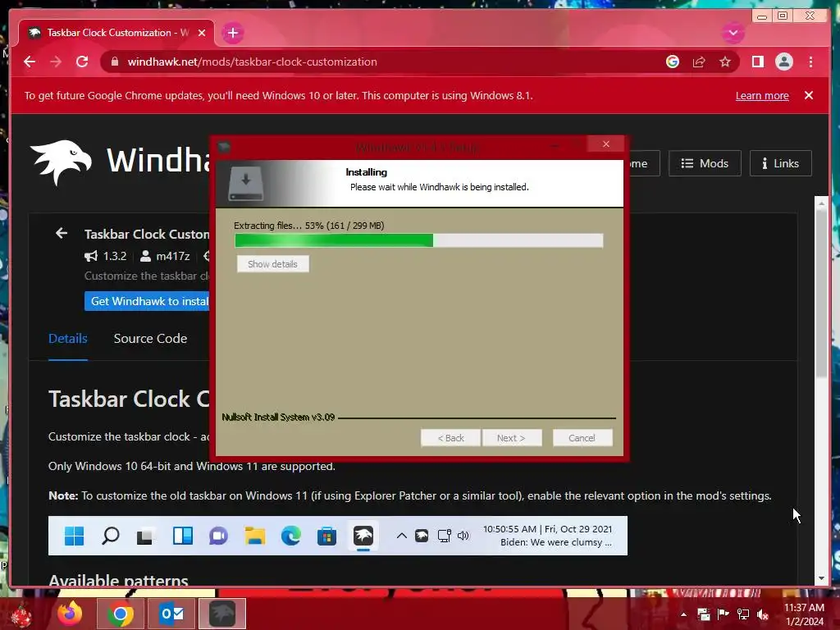
Task: Click Show details in the Windhawk installer
Action: pyautogui.click(x=272, y=264)
